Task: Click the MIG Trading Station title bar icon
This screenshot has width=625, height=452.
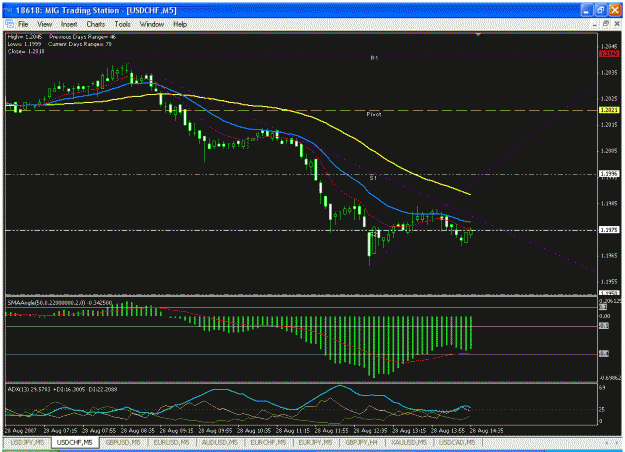Action: (x=8, y=10)
